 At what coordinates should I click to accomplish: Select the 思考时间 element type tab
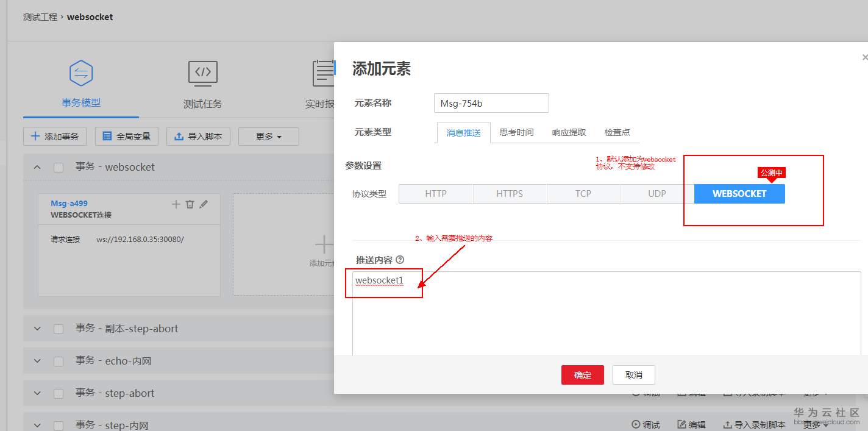click(517, 132)
